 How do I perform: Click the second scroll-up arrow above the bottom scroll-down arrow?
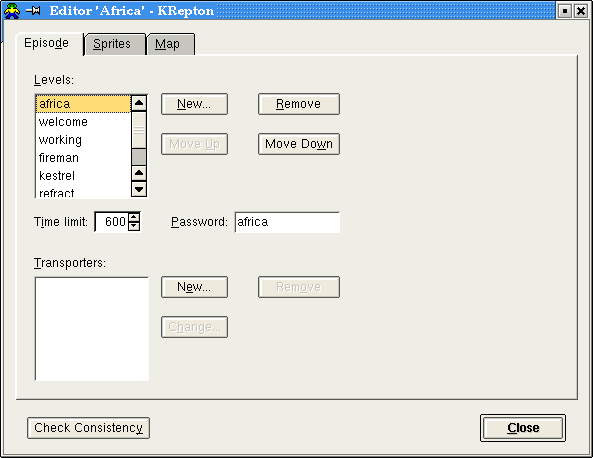(139, 173)
